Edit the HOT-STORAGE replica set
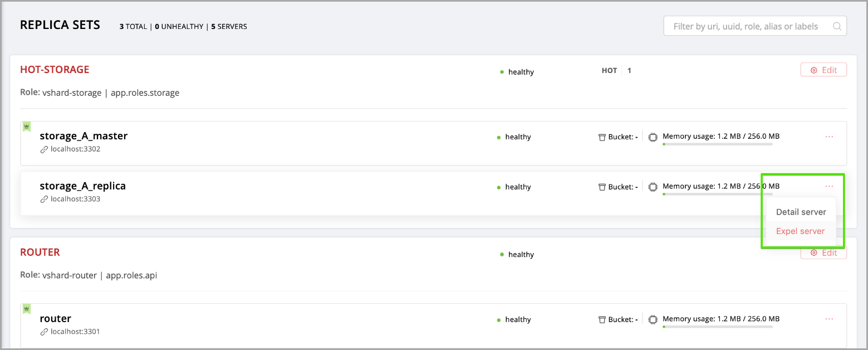Screen dimensions: 868x350 point(823,70)
